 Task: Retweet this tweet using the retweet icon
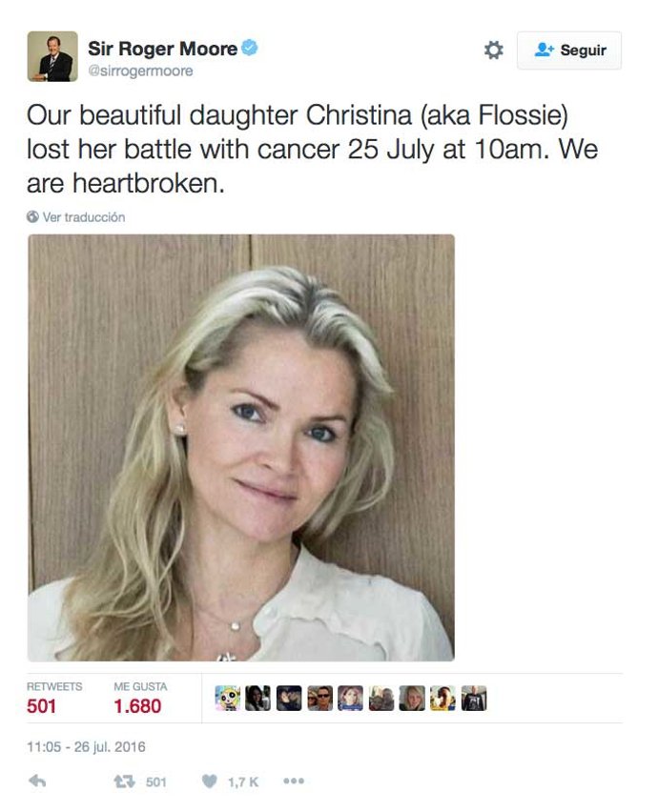coord(122,782)
